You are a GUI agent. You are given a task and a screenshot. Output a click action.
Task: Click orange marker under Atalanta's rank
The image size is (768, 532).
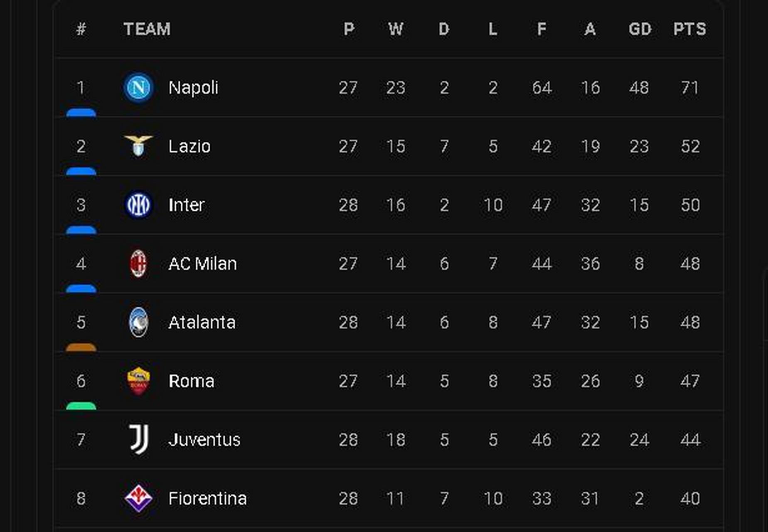coord(81,347)
